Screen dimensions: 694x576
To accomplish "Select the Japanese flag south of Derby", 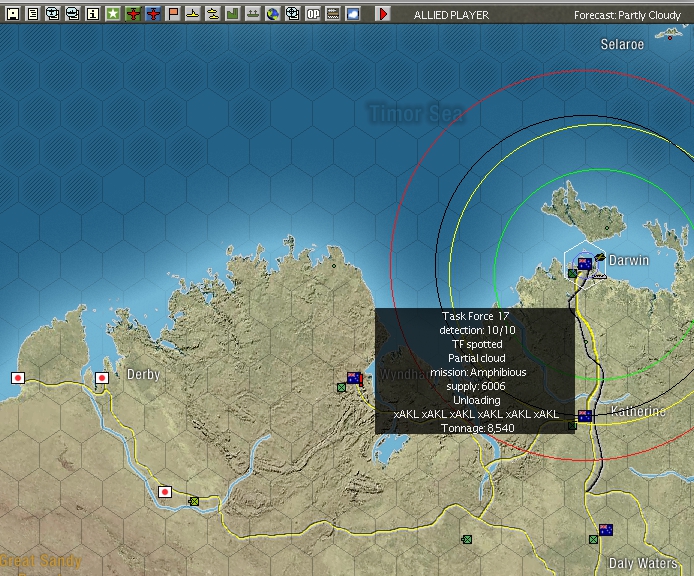I will click(165, 492).
